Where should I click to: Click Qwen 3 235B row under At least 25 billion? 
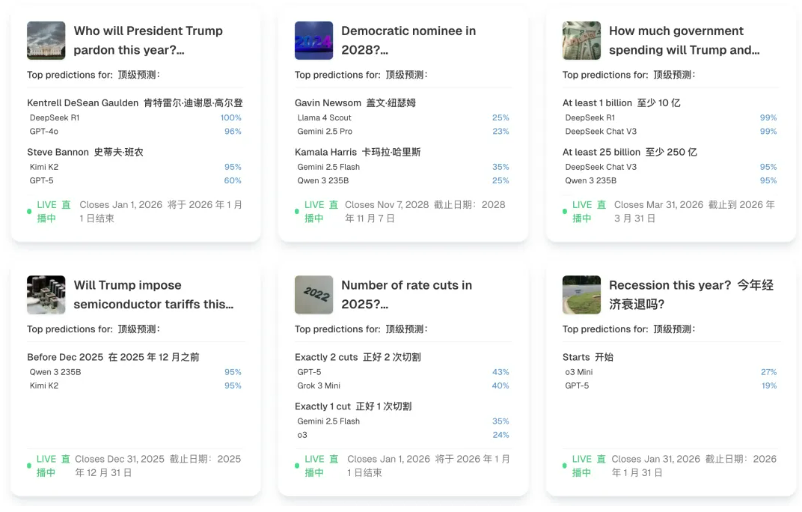coord(671,181)
